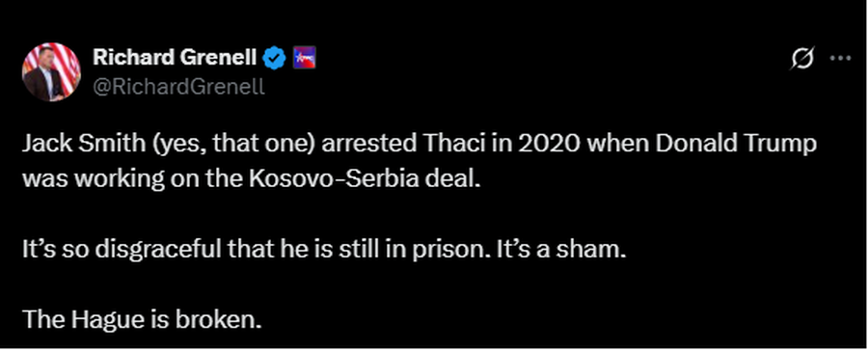Open the @RichardGrenell handle link
Viewport: 868px width, 350px height.
coord(178,87)
